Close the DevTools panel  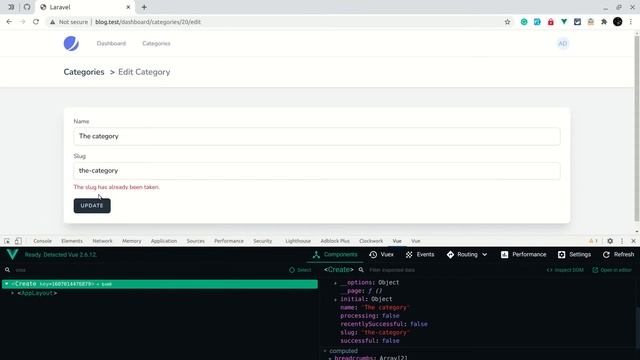pyautogui.click(x=633, y=241)
